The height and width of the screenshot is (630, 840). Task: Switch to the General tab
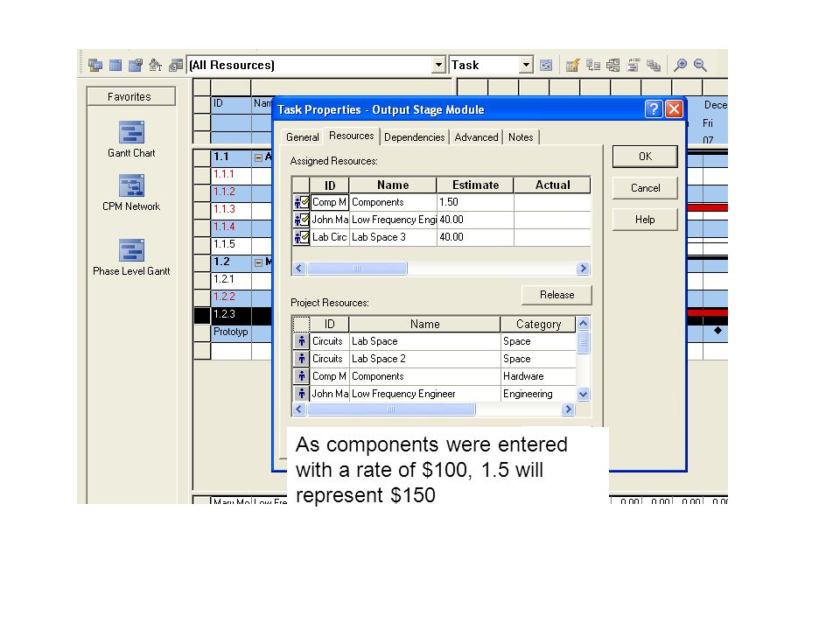point(302,137)
